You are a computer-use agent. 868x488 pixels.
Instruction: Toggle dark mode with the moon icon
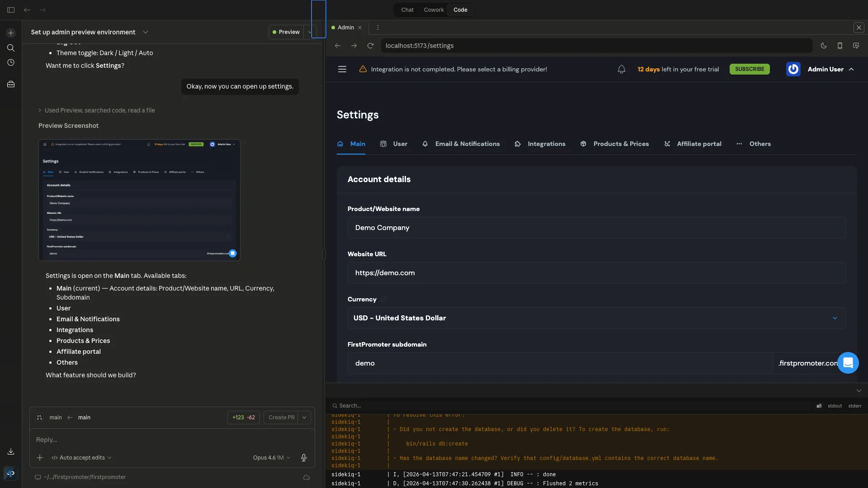coord(823,46)
